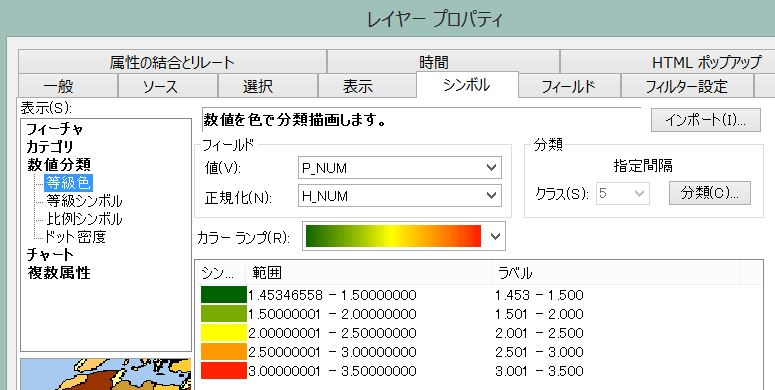Click orange swatch for 2.501 - 3.000
775x390 pixels.
coord(223,351)
